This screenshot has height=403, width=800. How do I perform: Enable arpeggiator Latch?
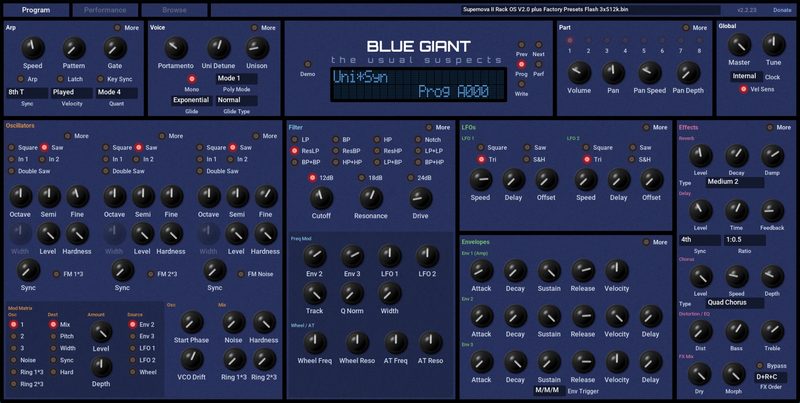pyautogui.click(x=60, y=79)
